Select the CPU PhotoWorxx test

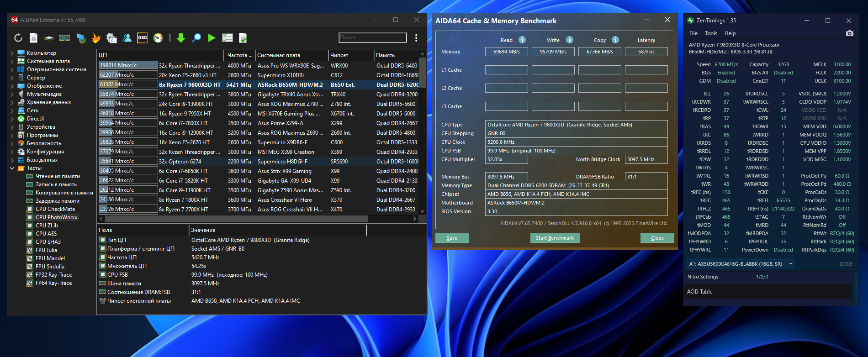[x=57, y=217]
